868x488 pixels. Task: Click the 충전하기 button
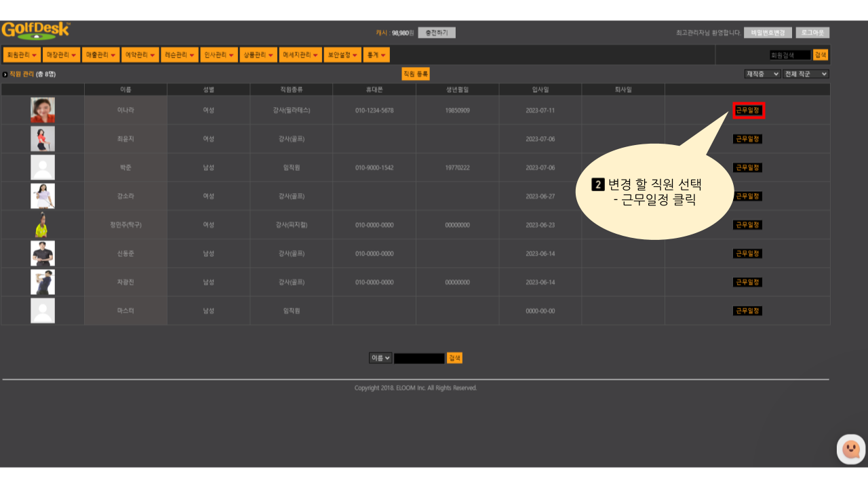[437, 33]
